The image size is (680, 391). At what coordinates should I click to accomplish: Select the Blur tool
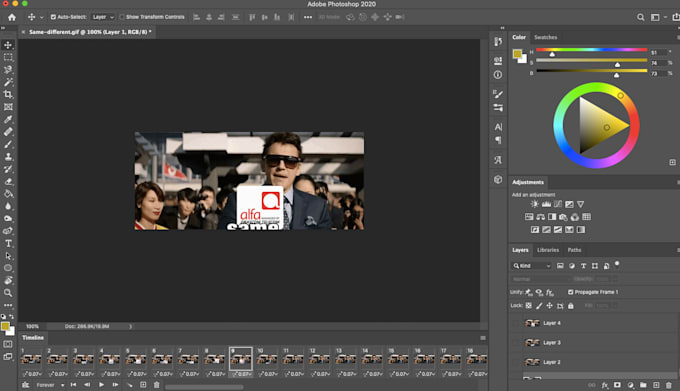coord(8,206)
